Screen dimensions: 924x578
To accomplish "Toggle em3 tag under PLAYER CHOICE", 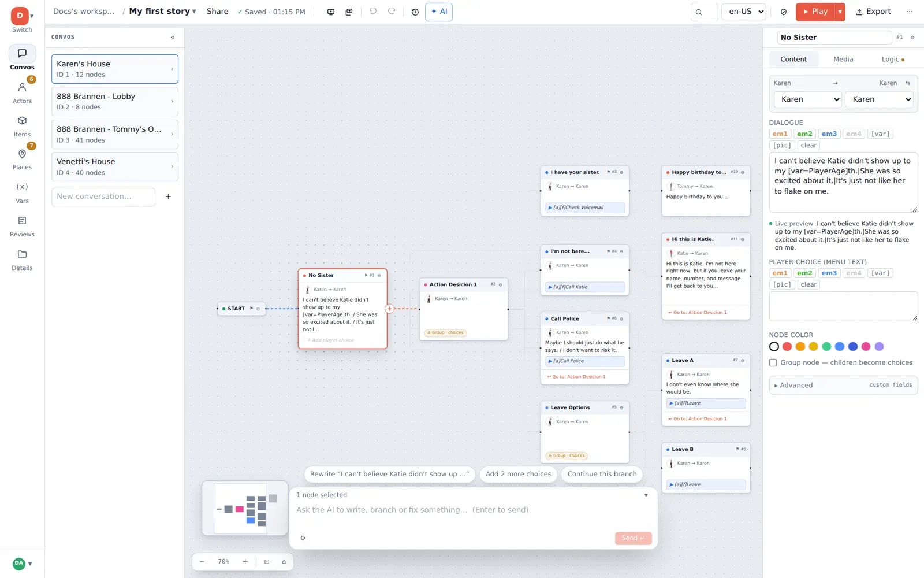I will pos(829,273).
